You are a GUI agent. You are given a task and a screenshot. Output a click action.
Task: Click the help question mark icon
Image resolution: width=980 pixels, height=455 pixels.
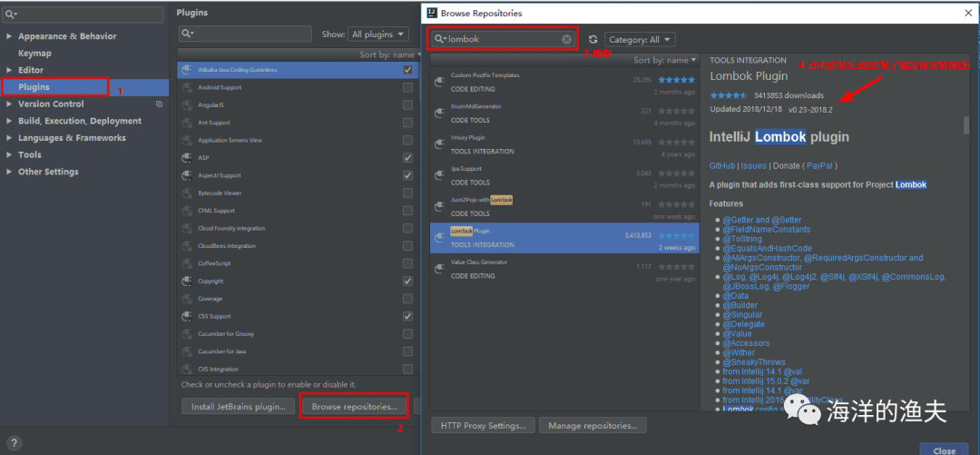(x=13, y=443)
